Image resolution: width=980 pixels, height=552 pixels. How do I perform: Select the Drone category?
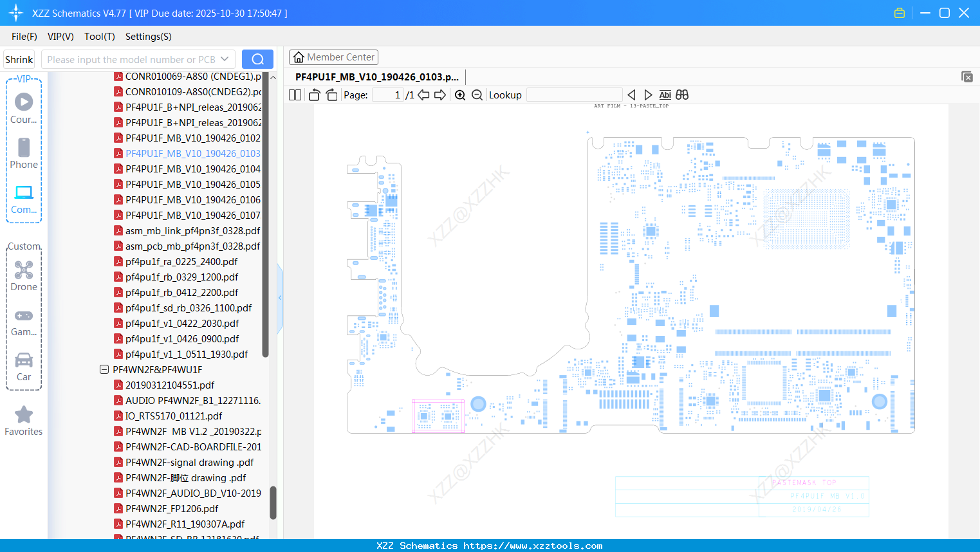24,276
